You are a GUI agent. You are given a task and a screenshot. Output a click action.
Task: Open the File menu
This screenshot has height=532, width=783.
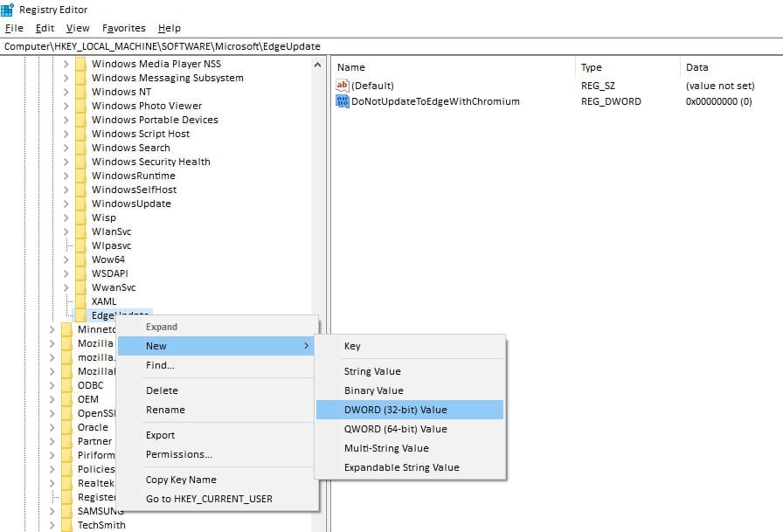(x=14, y=29)
